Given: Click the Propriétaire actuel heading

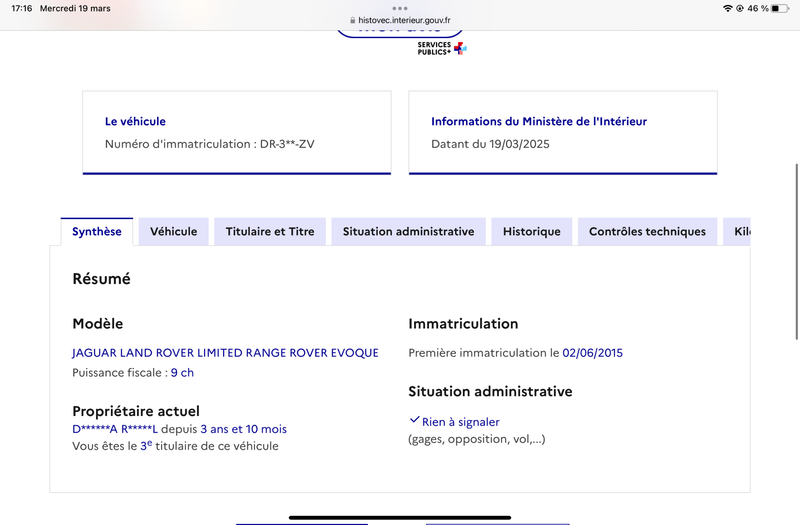Looking at the screenshot, I should point(136,411).
